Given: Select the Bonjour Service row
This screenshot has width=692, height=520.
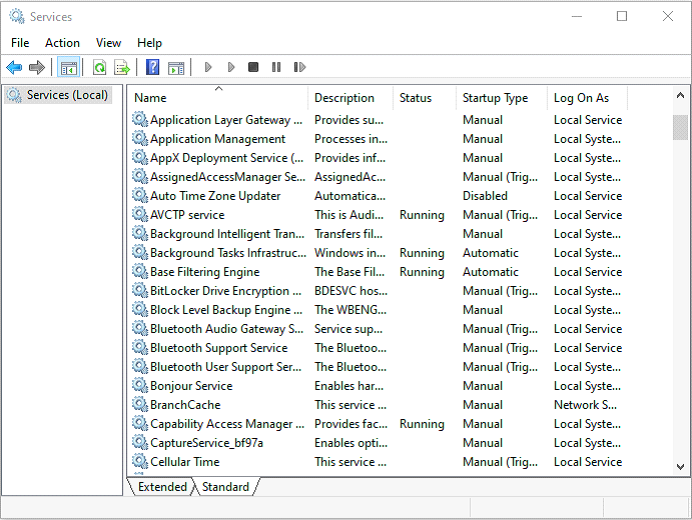Looking at the screenshot, I should 191,386.
